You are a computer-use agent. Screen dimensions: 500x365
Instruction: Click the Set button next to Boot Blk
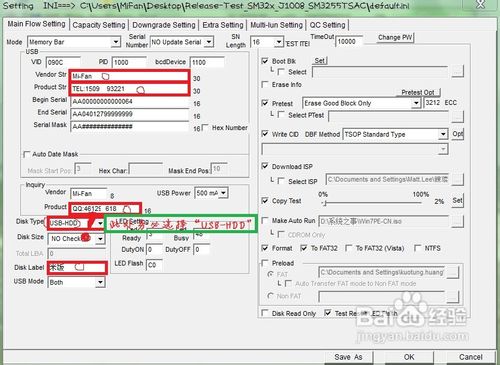tap(319, 60)
